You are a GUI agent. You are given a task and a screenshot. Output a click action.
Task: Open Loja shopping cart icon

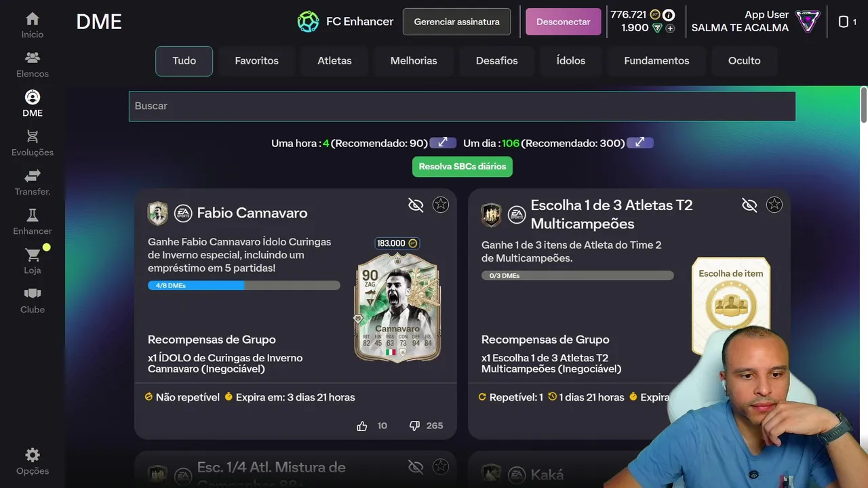(32, 255)
